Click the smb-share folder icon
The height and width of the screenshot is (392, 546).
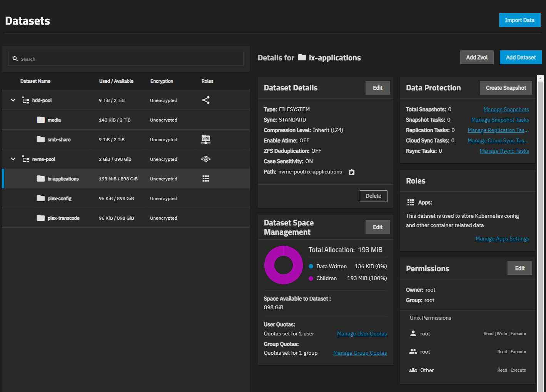pyautogui.click(x=41, y=139)
